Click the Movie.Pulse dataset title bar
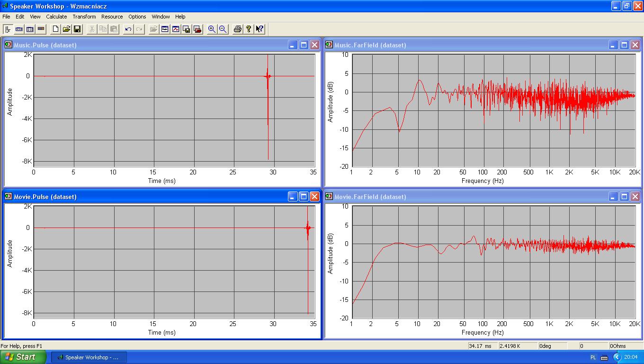644x364 pixels. 142,197
